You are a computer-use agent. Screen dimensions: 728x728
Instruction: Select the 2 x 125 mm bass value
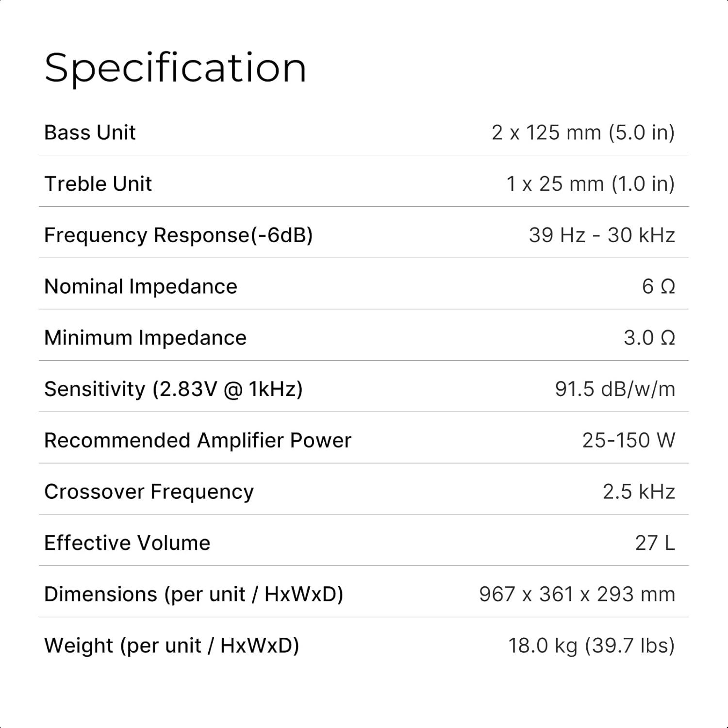click(x=583, y=132)
